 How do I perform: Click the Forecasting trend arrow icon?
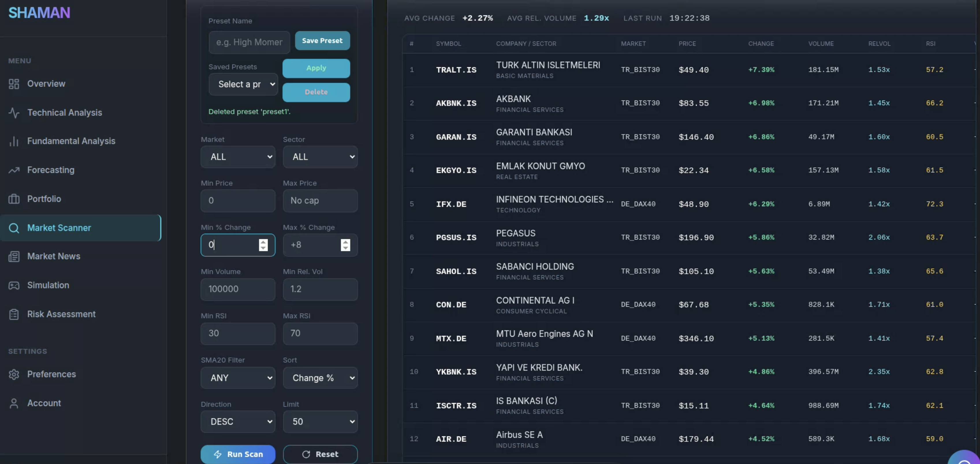pyautogui.click(x=14, y=170)
